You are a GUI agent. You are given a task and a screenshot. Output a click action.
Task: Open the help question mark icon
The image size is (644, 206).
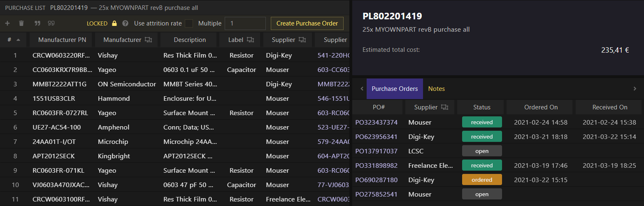pos(125,23)
